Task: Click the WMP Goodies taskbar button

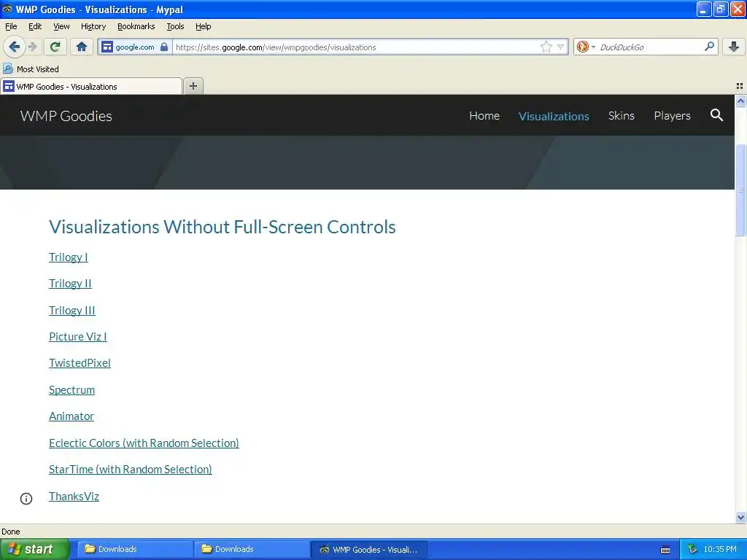Action: click(x=368, y=549)
